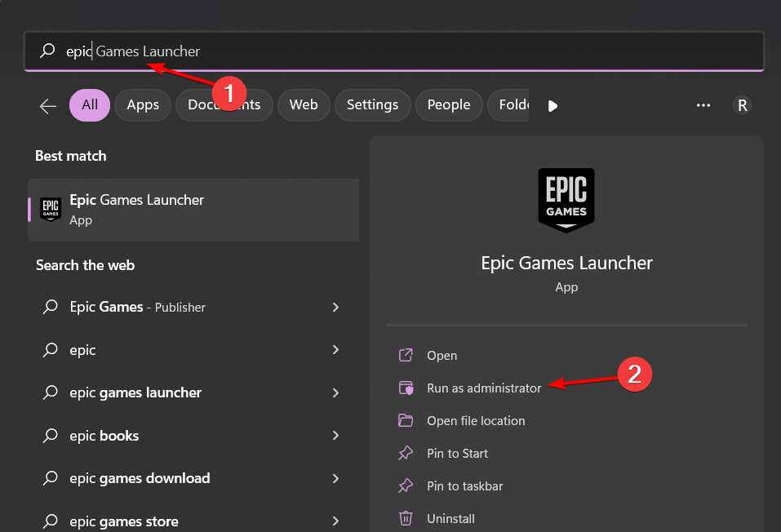The width and height of the screenshot is (781, 532).
Task: Click the Uninstall trash can icon
Action: click(x=406, y=518)
